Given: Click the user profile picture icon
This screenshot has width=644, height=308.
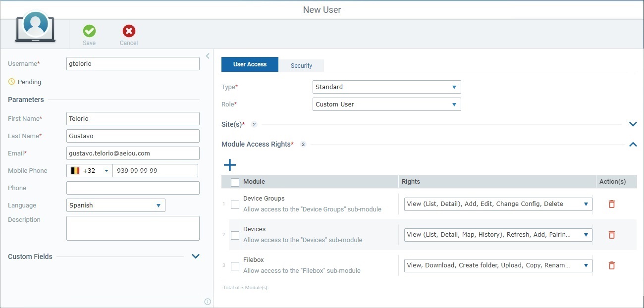Looking at the screenshot, I should point(35,25).
